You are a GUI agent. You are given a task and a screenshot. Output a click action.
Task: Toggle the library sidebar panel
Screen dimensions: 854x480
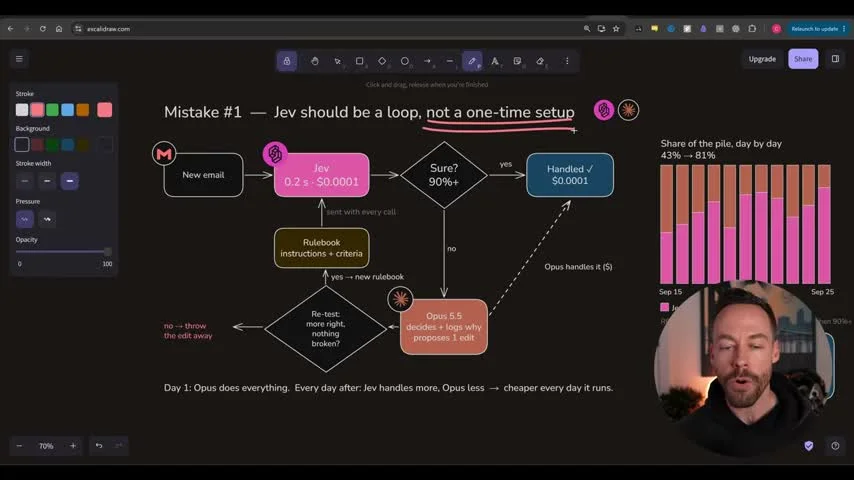[835, 59]
